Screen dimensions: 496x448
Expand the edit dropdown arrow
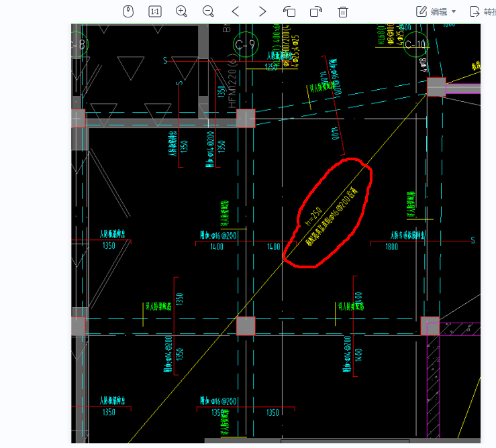[x=454, y=11]
